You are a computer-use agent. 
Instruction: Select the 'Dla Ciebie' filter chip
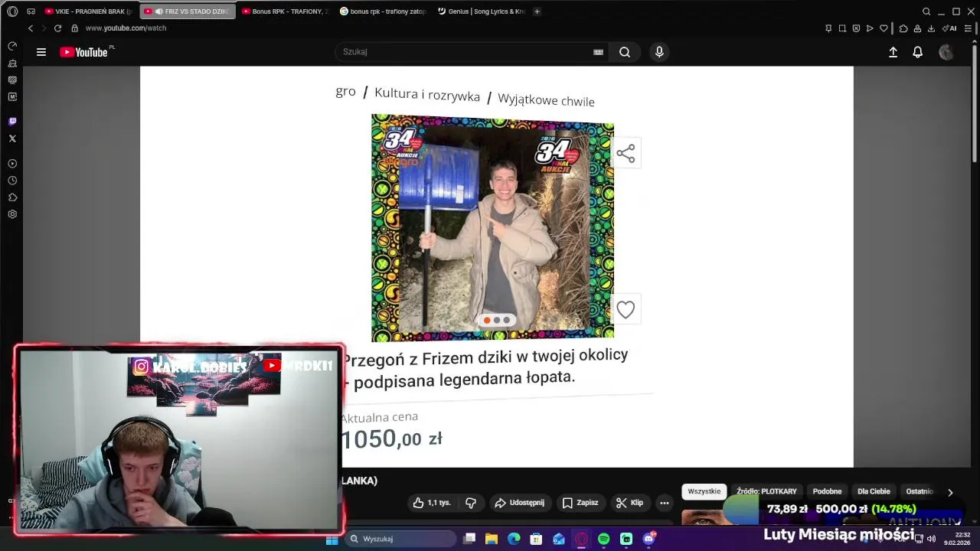coord(874,491)
